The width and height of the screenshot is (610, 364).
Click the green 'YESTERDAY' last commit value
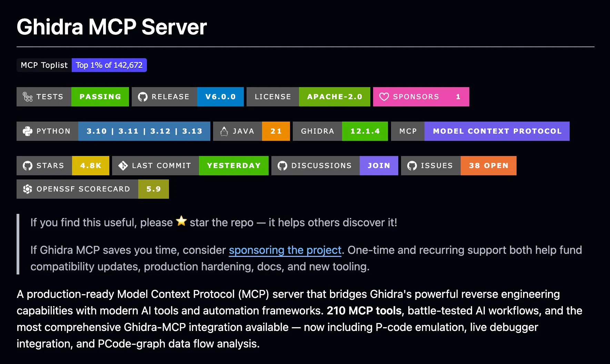(234, 166)
